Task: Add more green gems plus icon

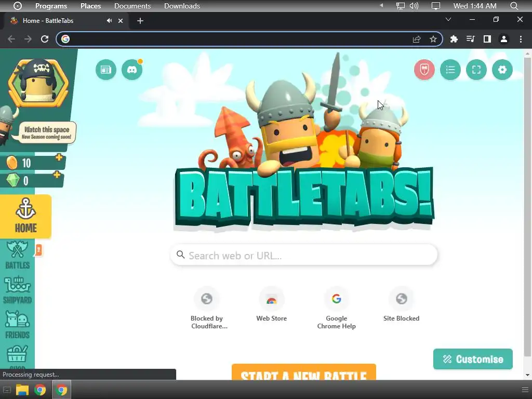Action: click(57, 175)
